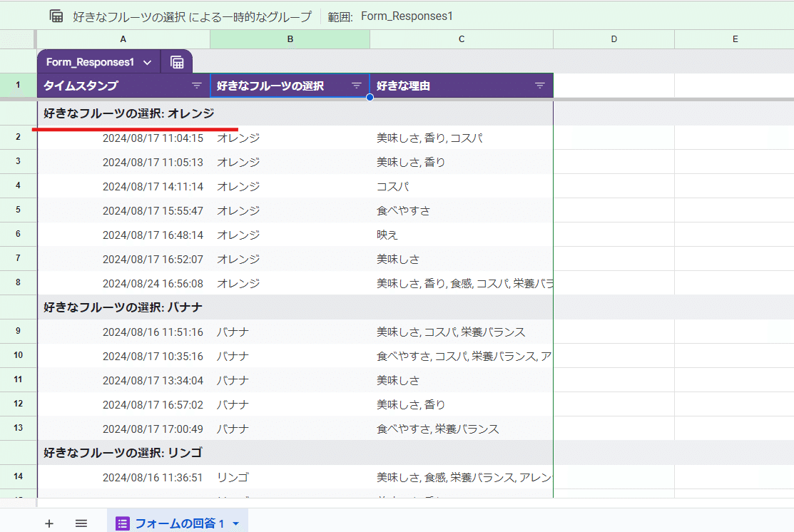Select column A header

tap(123, 39)
